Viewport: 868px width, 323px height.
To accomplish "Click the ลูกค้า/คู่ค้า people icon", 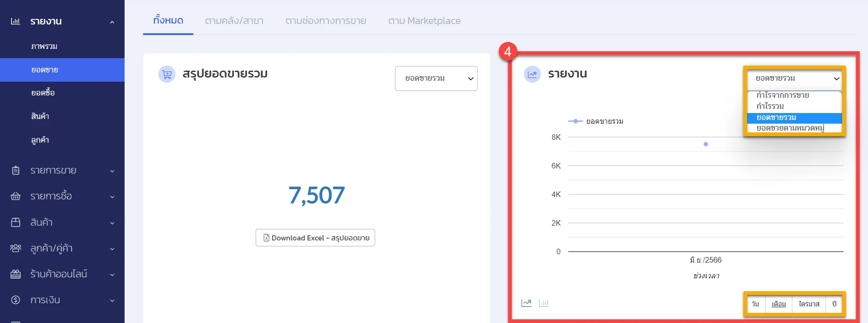I will [16, 248].
